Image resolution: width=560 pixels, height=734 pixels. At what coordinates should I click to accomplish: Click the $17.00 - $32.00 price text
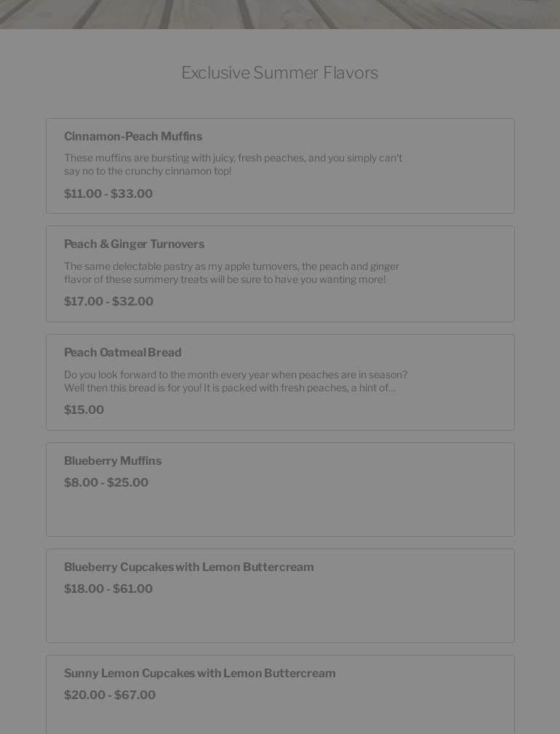click(x=108, y=301)
